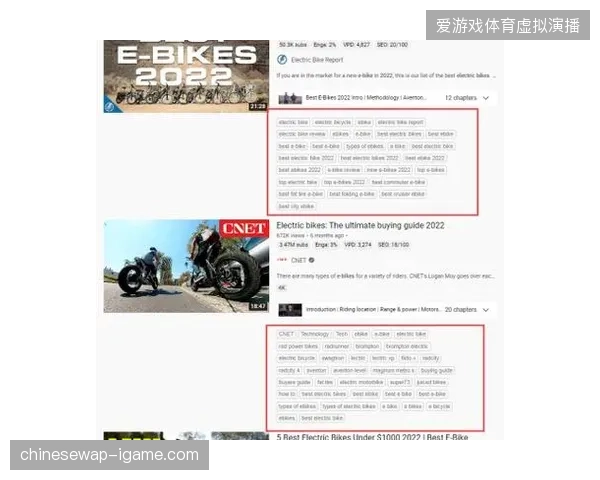Screen dimensions: 600x480
Task: Click the 'best fat tire e-bike' tag
Action: [x=301, y=194]
